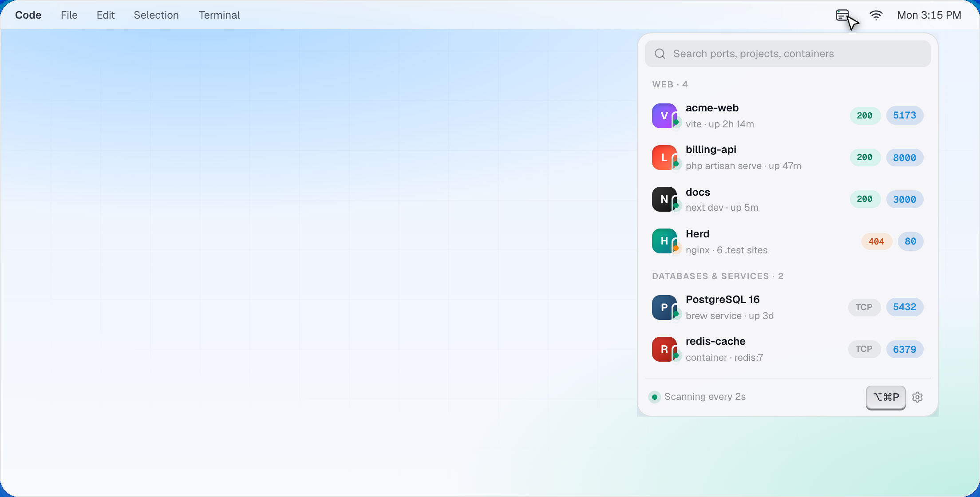Click the green H icon for Herd
The width and height of the screenshot is (980, 497).
coord(664,241)
